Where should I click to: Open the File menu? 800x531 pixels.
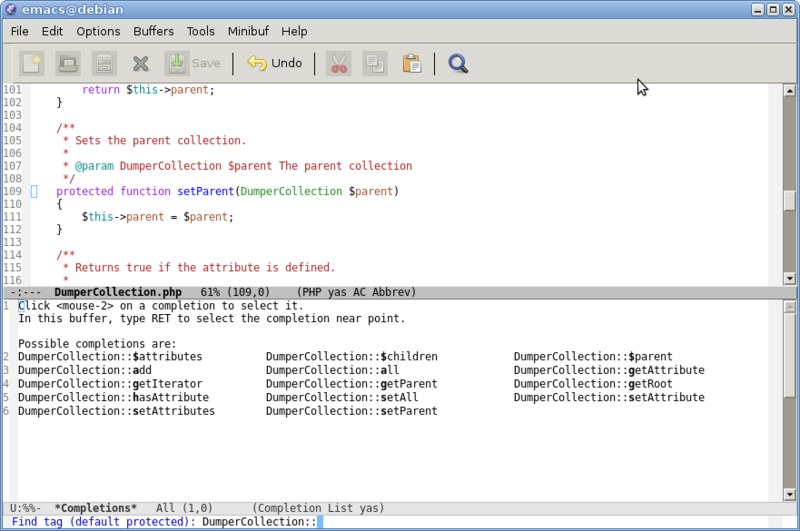tap(20, 31)
